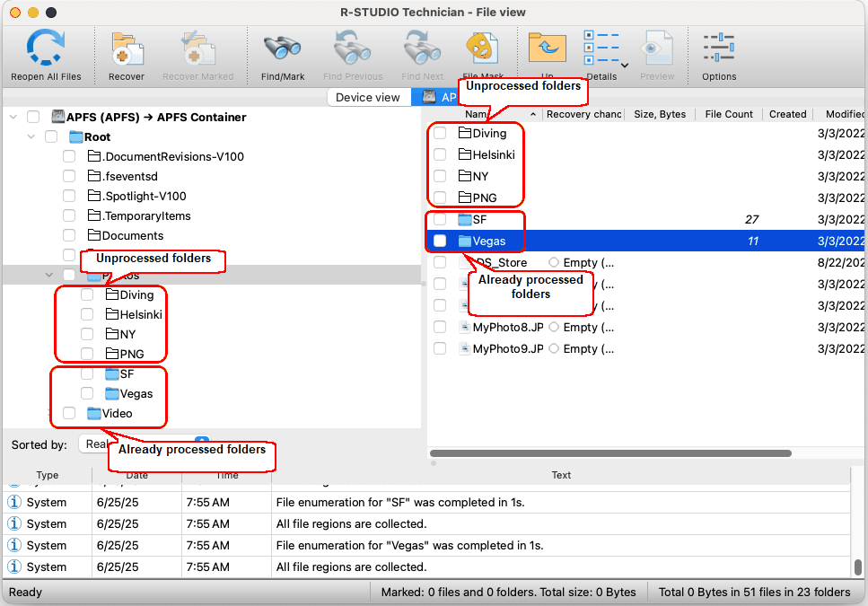Screen dimensions: 868x606
Task: Mark the .DocumentRevisions-V100 folder checkbox
Action: (69, 156)
